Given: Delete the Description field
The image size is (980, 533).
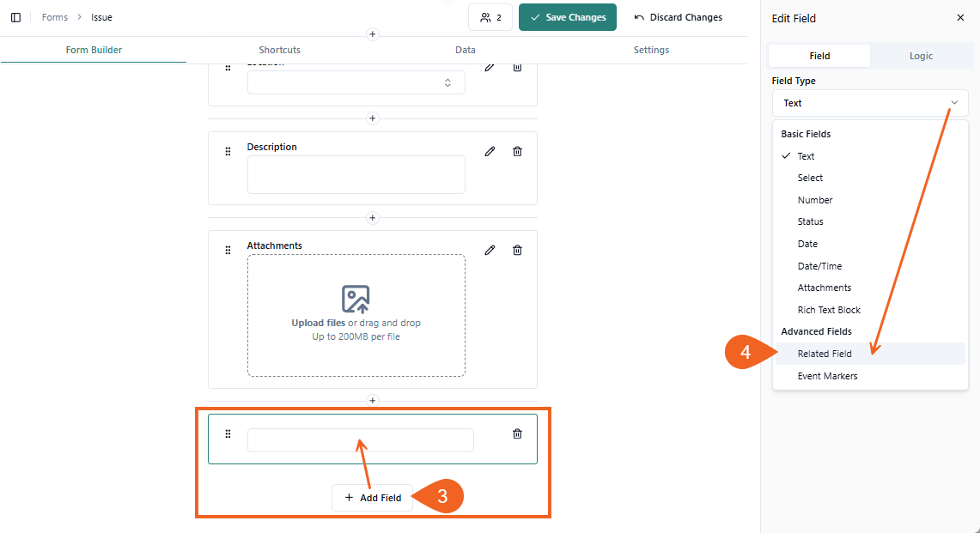Looking at the screenshot, I should point(517,151).
